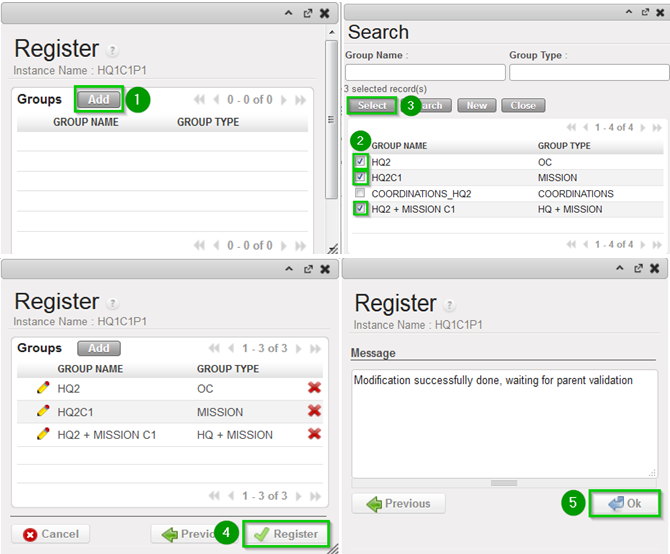
Task: Edit HQ2 group with pencil icon
Action: click(43, 387)
